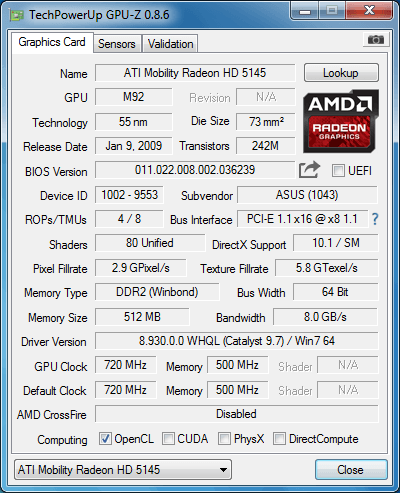This screenshot has width=400, height=493.
Task: Click the Lookup button
Action: 341,73
